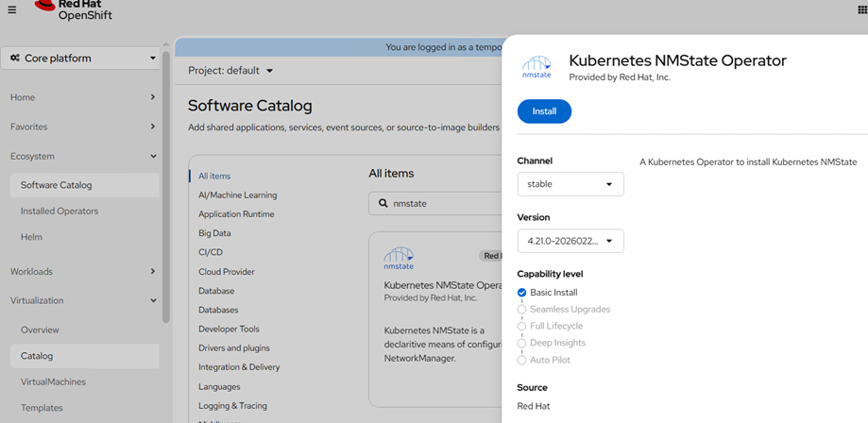Open the Version dropdown
Viewport: 868px width, 423px height.
(x=570, y=241)
